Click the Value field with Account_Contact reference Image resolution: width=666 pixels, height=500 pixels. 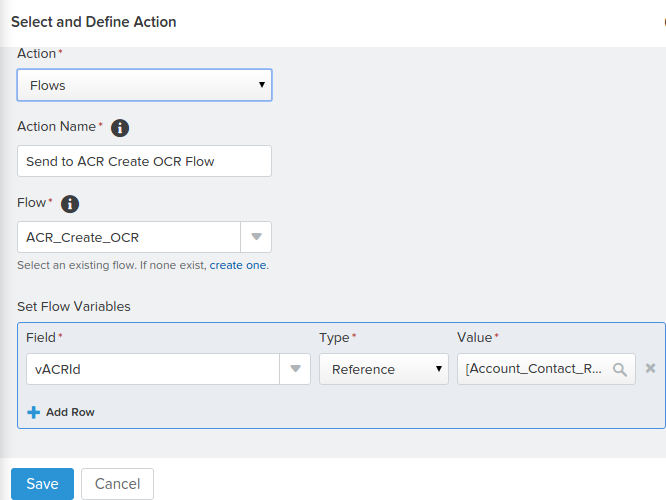[535, 369]
